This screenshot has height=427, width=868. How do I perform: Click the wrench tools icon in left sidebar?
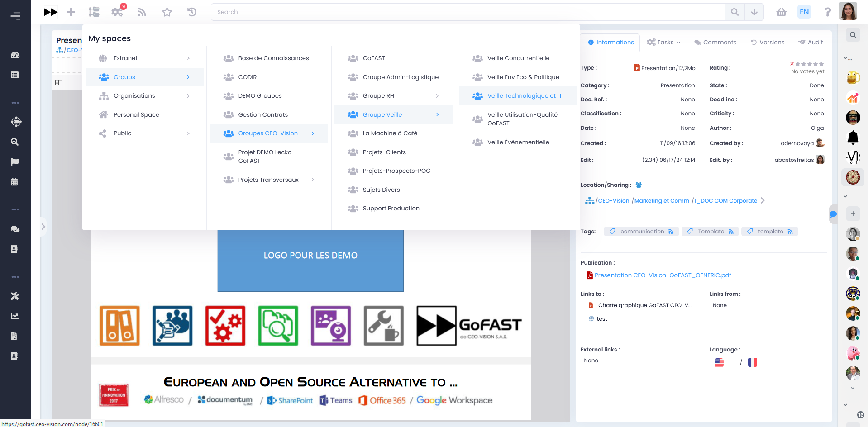point(15,296)
